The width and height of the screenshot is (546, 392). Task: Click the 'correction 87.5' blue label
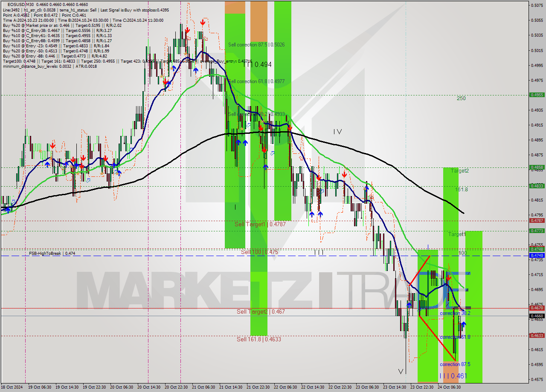[455, 364]
